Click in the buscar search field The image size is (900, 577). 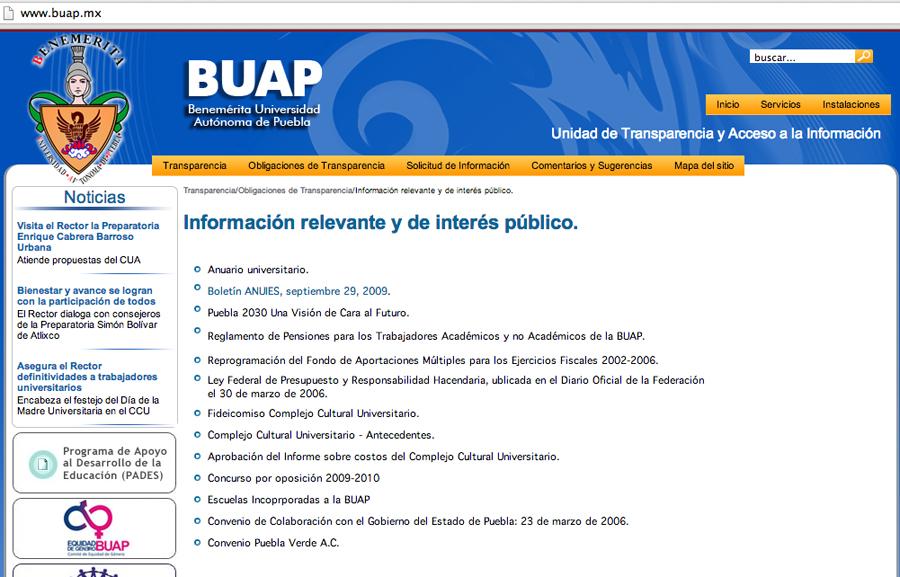pyautogui.click(x=802, y=57)
